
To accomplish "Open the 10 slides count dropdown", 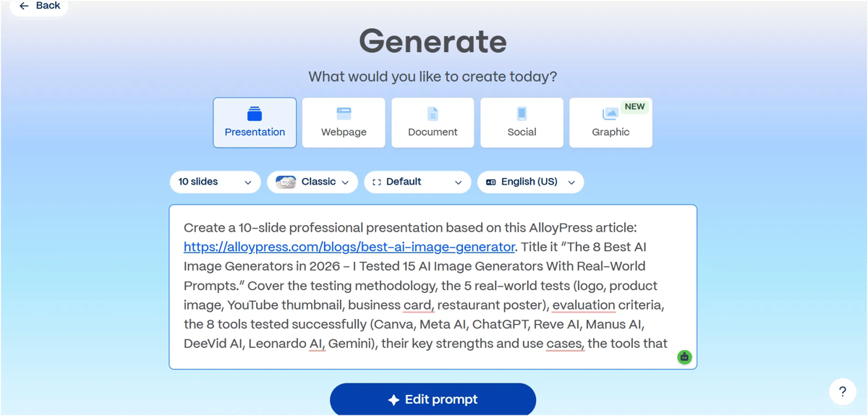I will click(x=215, y=182).
